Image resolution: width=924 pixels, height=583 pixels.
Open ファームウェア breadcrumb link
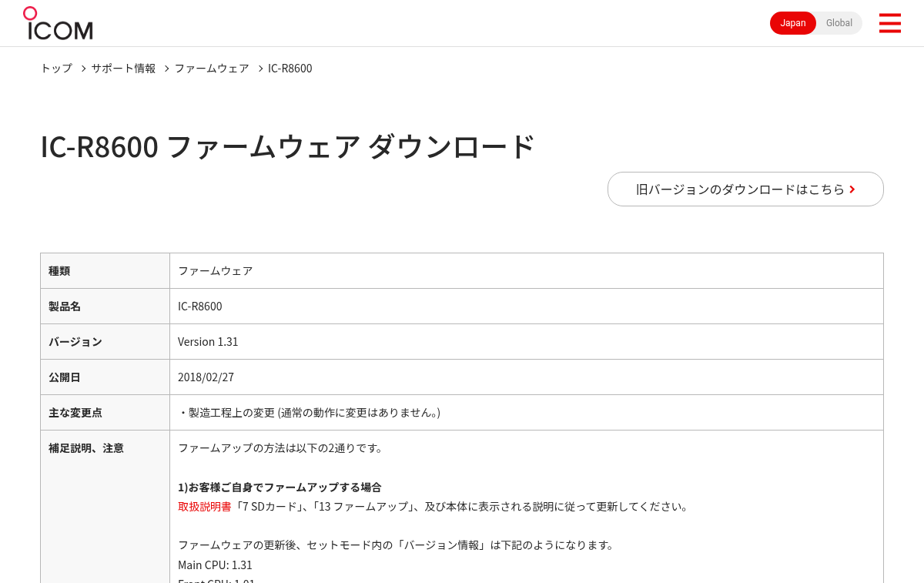point(212,69)
